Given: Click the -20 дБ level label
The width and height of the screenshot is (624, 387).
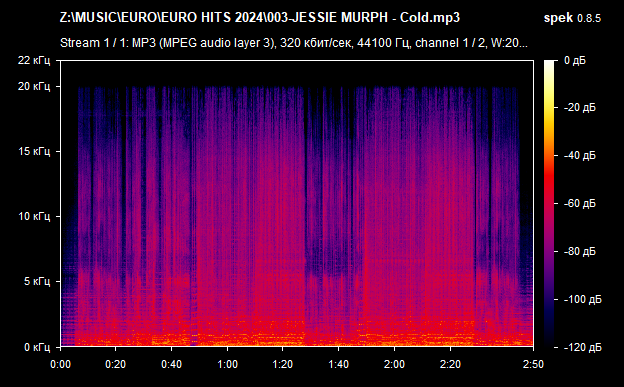Looking at the screenshot, I should pyautogui.click(x=580, y=108).
